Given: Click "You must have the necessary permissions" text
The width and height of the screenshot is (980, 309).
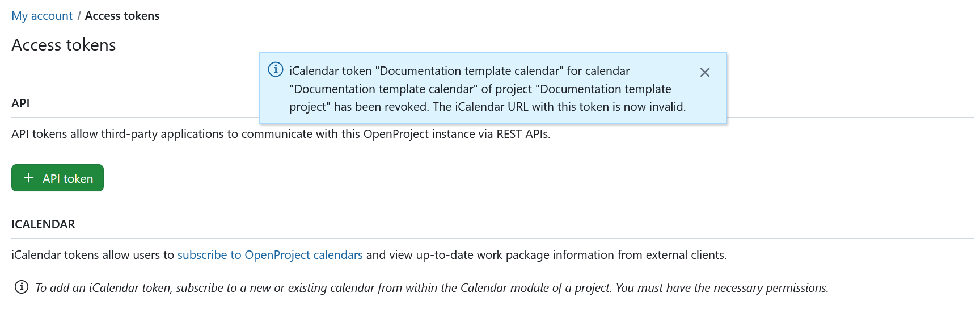Looking at the screenshot, I should point(721,288).
